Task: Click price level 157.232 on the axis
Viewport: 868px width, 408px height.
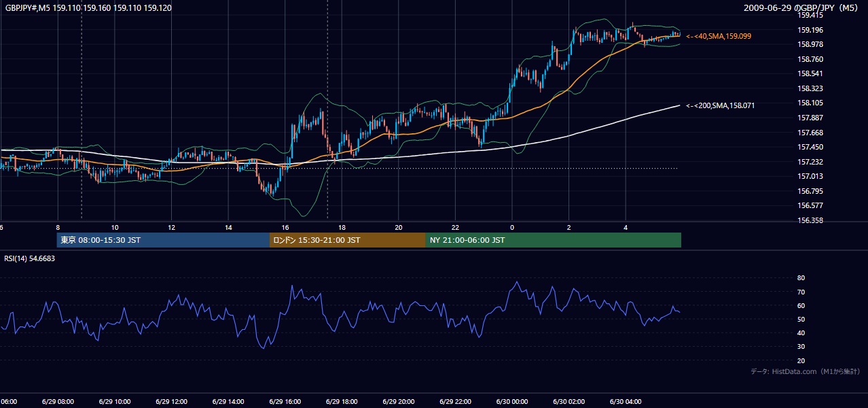Action: tap(810, 162)
